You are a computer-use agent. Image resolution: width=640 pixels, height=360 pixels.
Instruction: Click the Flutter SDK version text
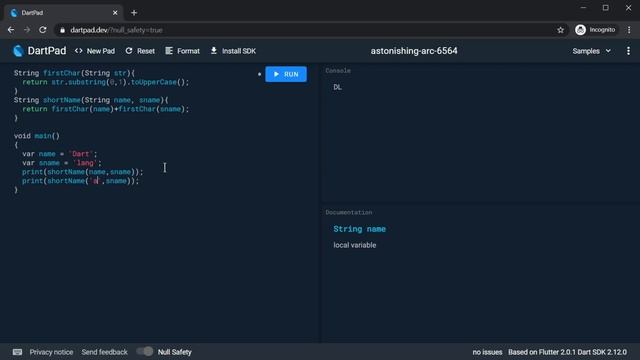(x=567, y=352)
